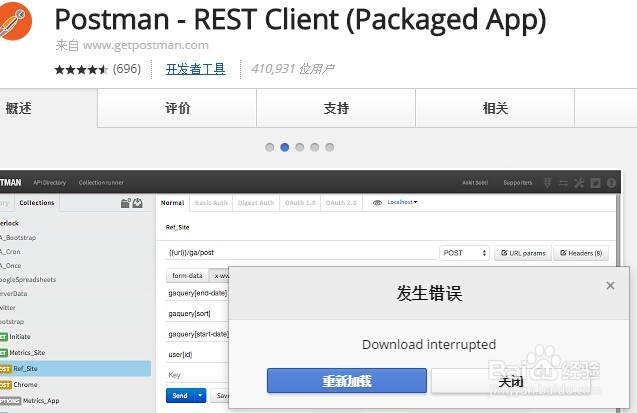Select the OAuth 2.0 tab
The height and width of the screenshot is (413, 637).
[341, 203]
